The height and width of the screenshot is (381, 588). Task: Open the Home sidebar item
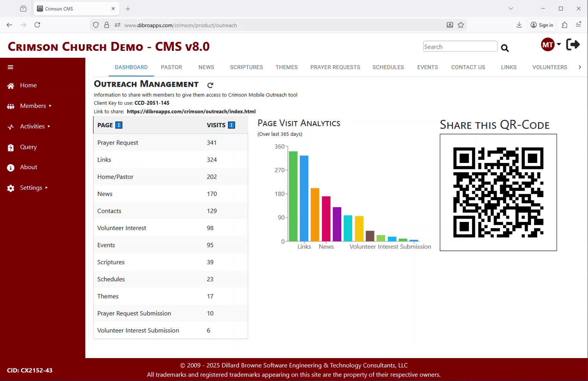pos(28,85)
